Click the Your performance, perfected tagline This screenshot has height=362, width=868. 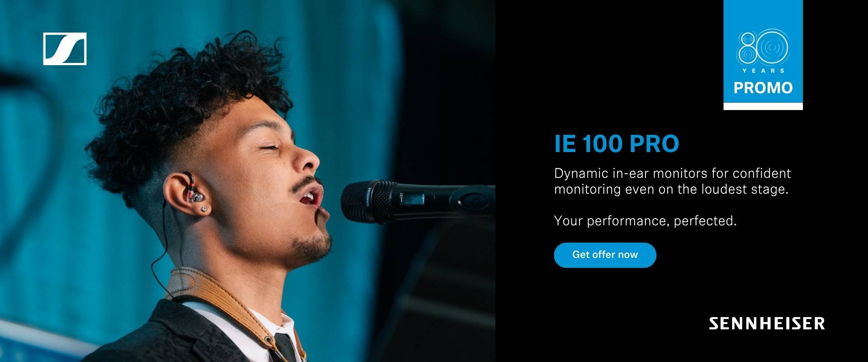point(646,221)
